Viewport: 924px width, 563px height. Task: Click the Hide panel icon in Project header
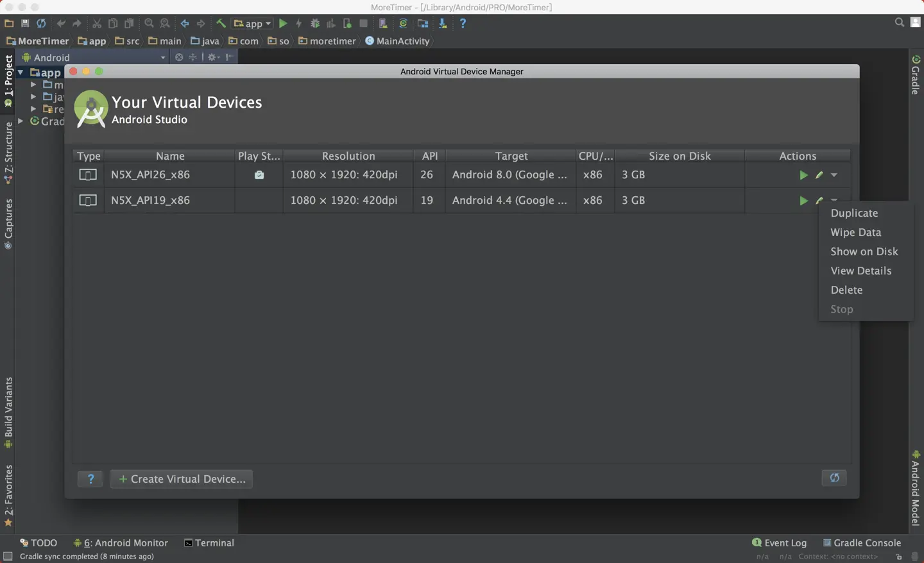tap(230, 57)
